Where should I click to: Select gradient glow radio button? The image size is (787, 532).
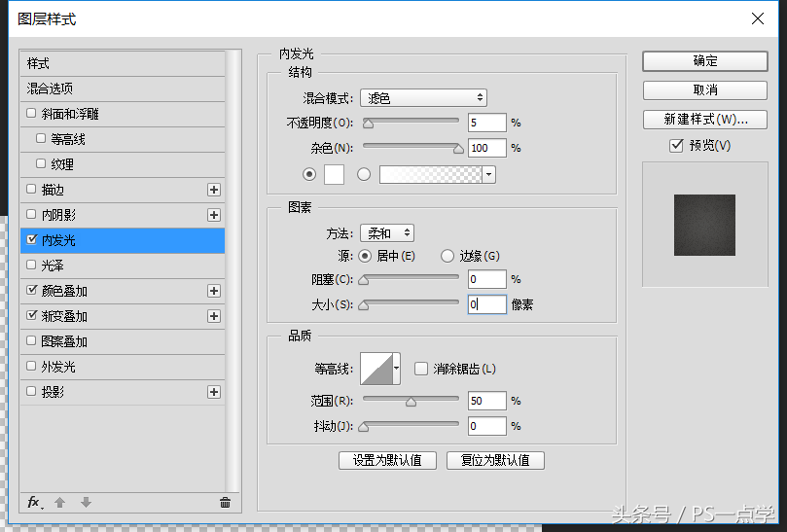tap(364, 174)
